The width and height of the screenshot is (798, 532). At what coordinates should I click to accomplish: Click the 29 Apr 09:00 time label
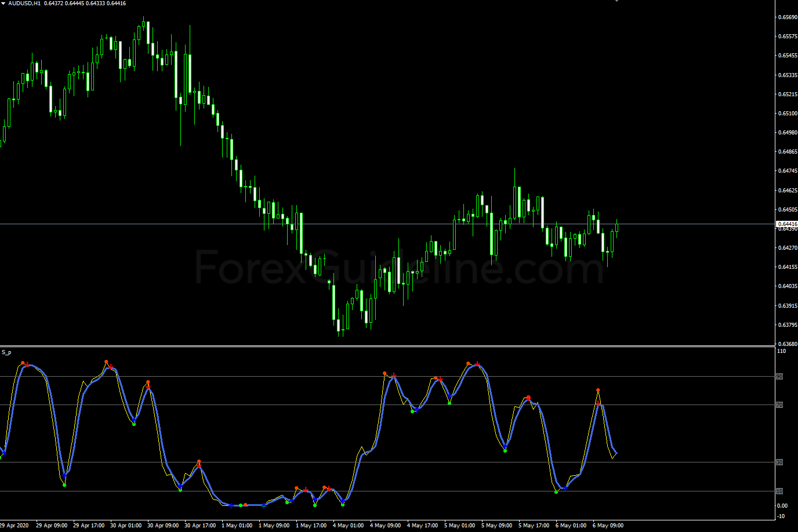(x=52, y=526)
